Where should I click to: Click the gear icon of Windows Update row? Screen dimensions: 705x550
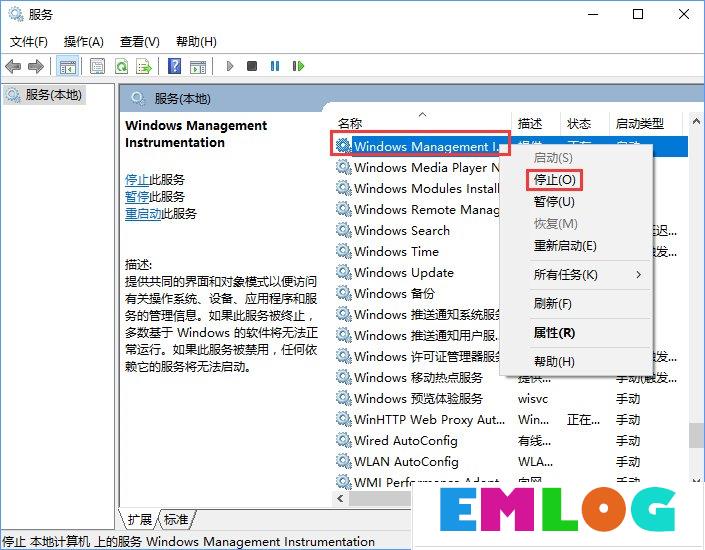[344, 272]
